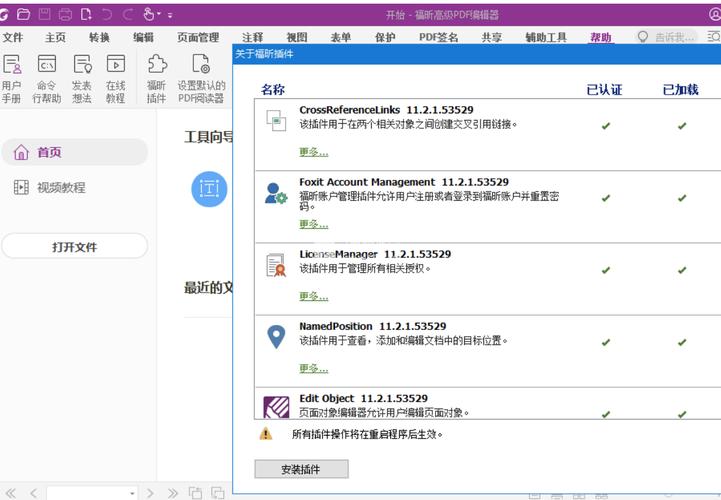Open the 页面管理 ribbon tab

(x=198, y=38)
